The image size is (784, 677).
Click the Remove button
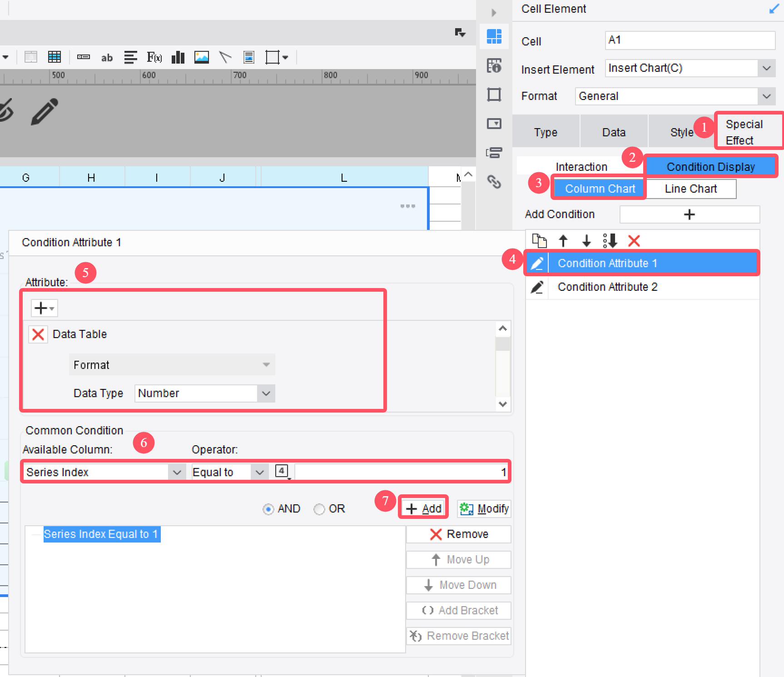[459, 534]
